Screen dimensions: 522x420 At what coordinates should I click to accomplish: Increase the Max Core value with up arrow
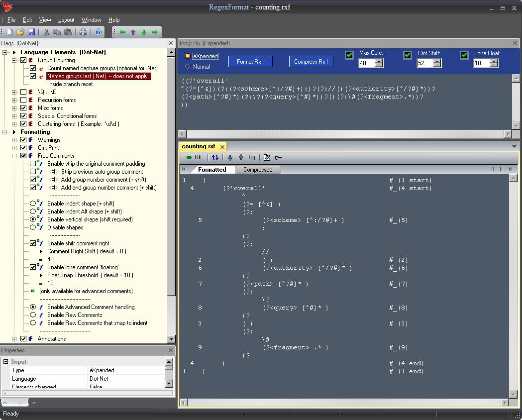coord(379,61)
